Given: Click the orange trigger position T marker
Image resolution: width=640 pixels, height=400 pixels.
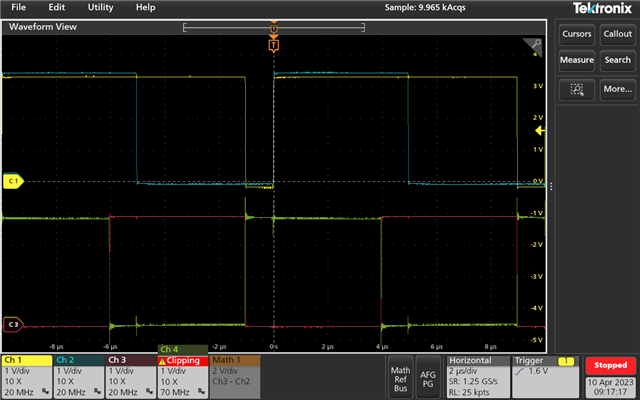Looking at the screenshot, I should click(x=274, y=45).
